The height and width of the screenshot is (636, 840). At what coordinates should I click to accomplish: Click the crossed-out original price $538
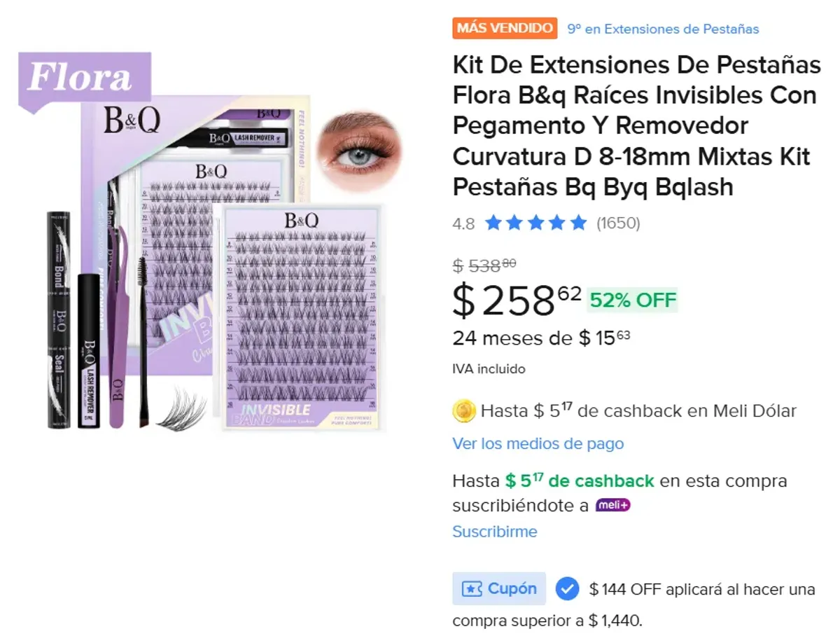[x=482, y=264]
